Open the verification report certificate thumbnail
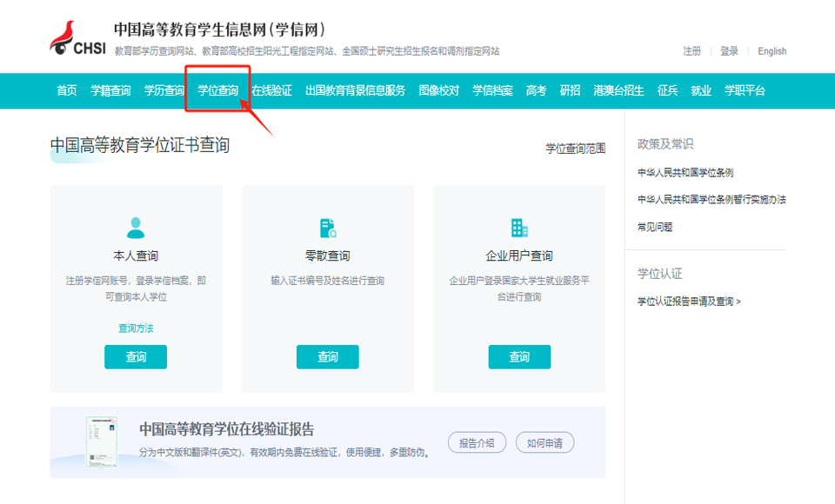 (101, 441)
